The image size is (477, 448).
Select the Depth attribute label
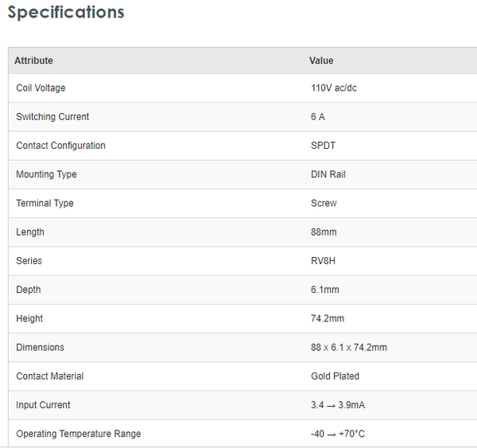[29, 290]
